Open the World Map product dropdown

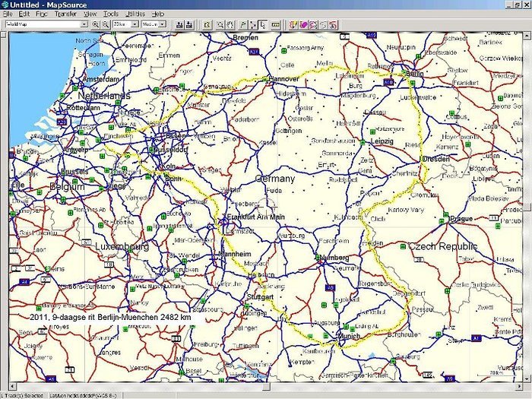coord(46,24)
